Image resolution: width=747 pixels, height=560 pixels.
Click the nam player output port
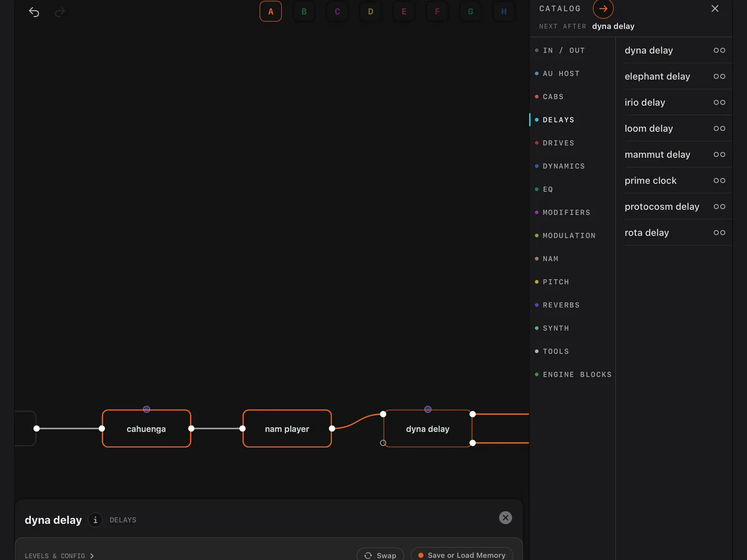(332, 428)
